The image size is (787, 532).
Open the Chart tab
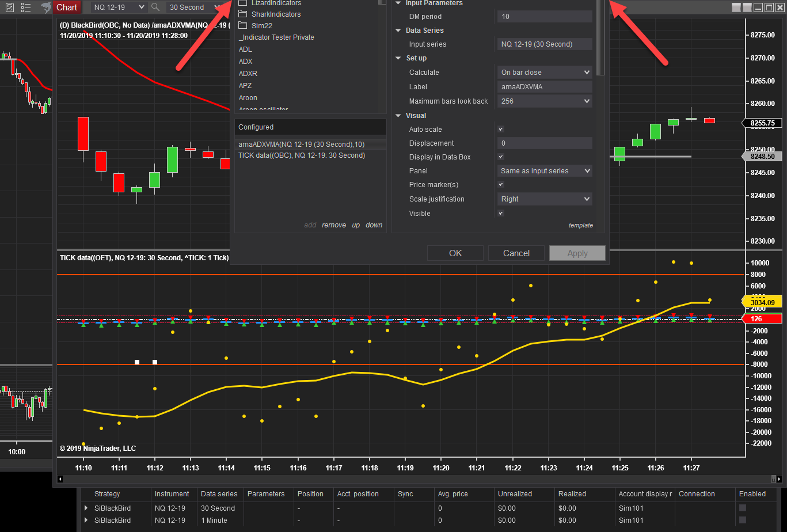[67, 7]
